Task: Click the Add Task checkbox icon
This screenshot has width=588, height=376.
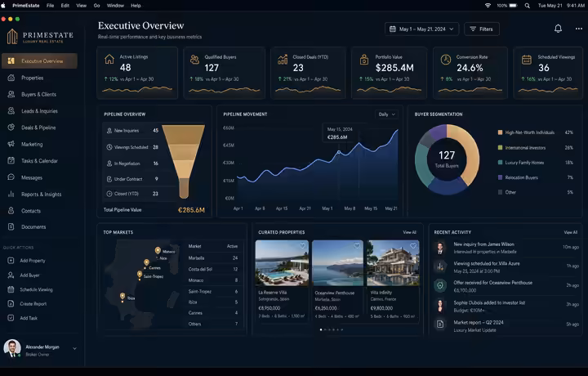Action: [x=11, y=318]
